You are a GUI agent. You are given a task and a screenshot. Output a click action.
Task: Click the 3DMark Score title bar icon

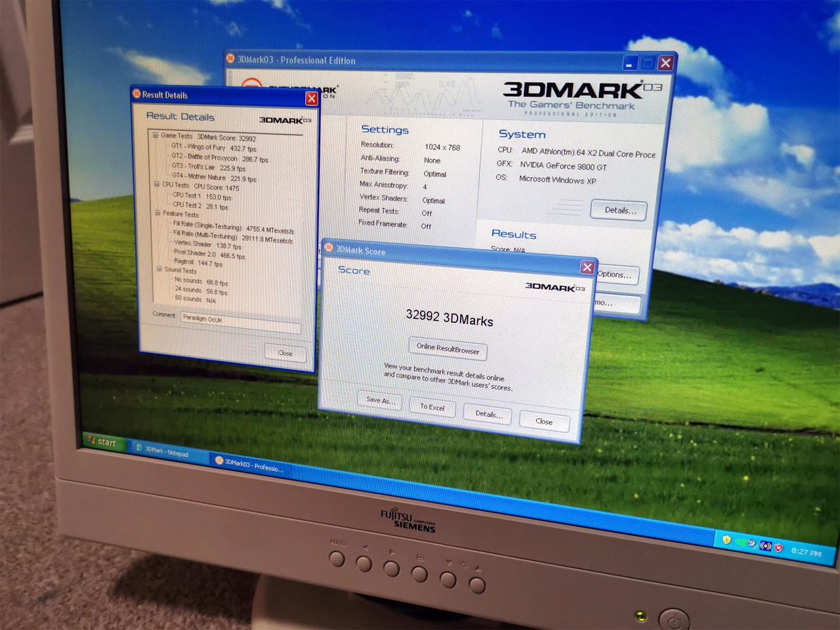[329, 247]
